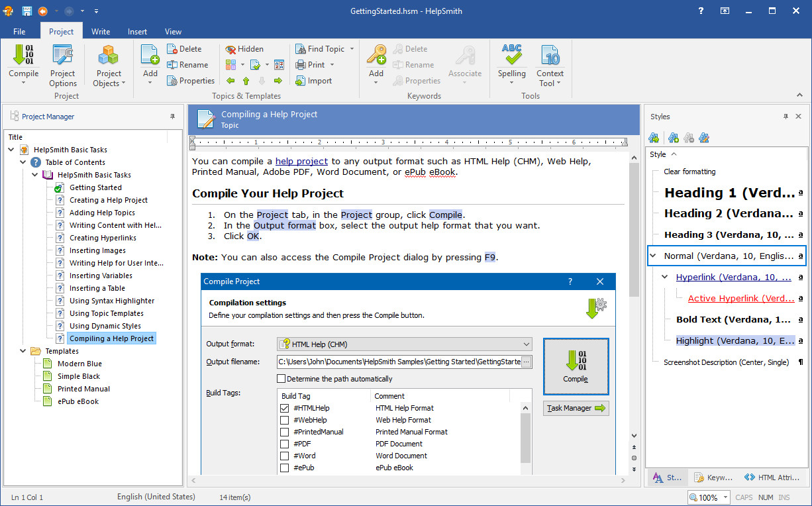Screen dimensions: 812x506
Task: Click the Task Manager button
Action: pyautogui.click(x=576, y=408)
